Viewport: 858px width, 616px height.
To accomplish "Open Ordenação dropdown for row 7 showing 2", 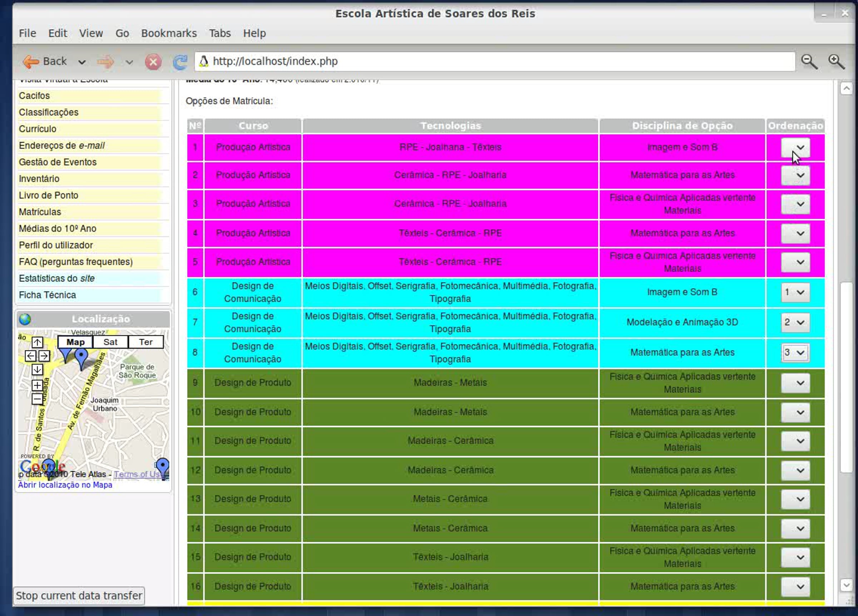I will click(795, 322).
